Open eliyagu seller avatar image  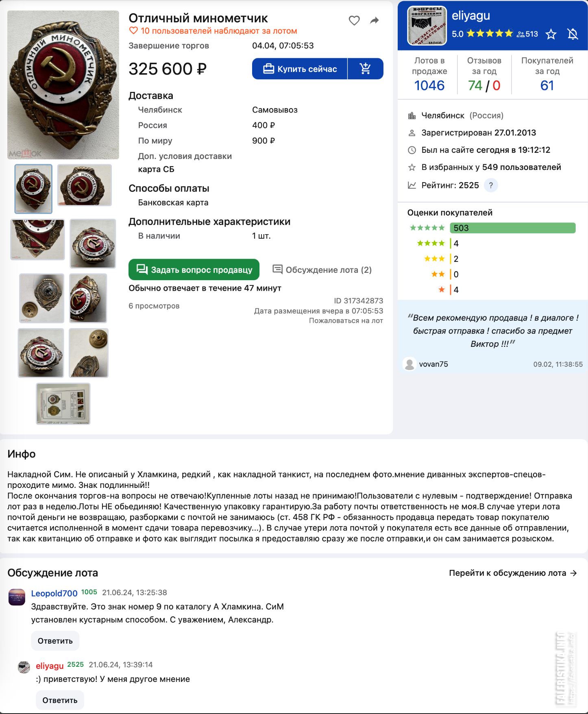click(427, 26)
